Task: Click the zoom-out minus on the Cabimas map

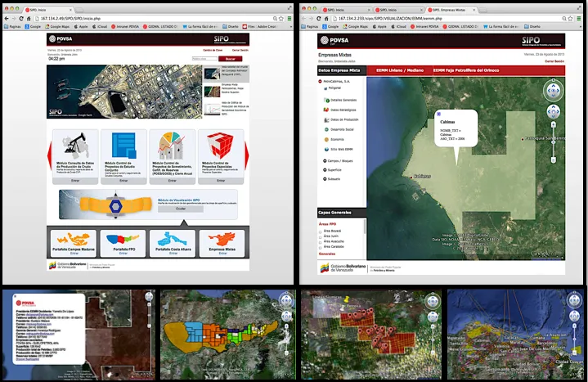Action: 554,160
